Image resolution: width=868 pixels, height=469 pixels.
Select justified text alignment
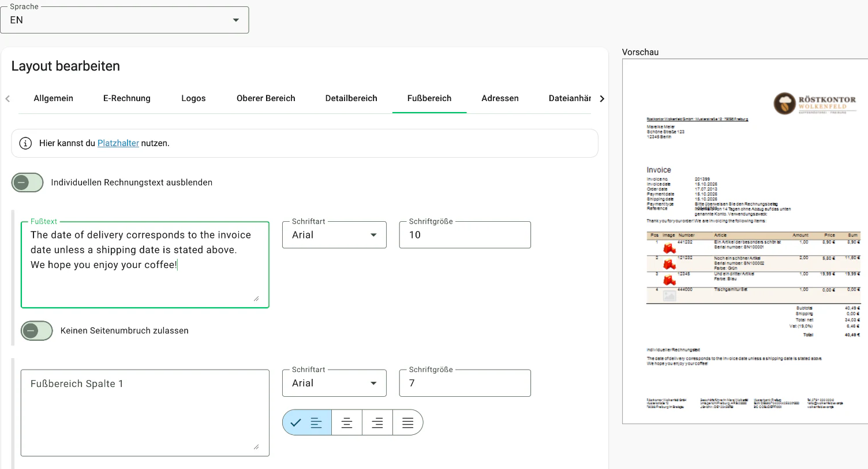point(407,423)
